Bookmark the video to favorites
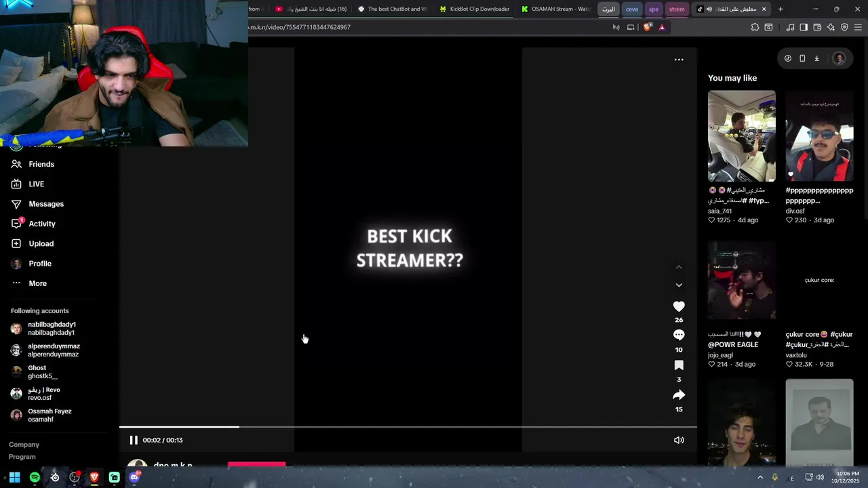This screenshot has height=488, width=868. pos(679,365)
